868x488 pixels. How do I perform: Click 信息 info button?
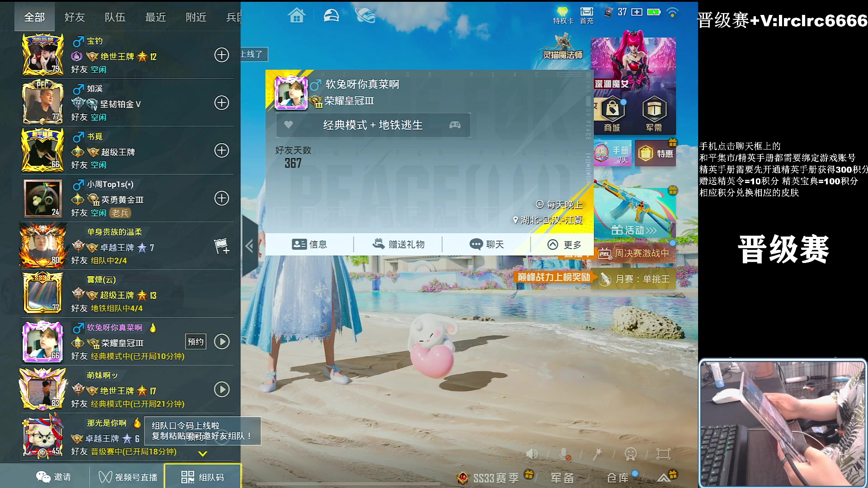click(x=309, y=244)
